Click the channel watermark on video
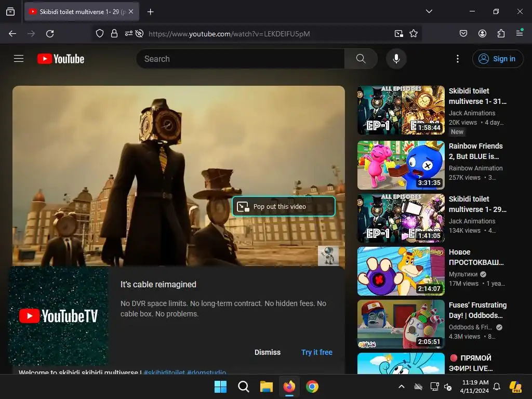This screenshot has width=532, height=399. point(328,256)
